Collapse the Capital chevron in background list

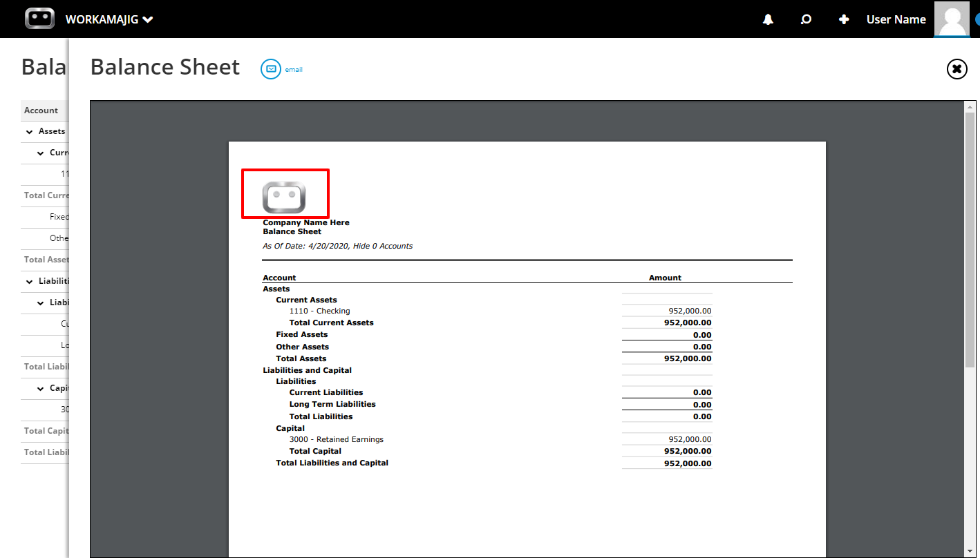point(41,388)
